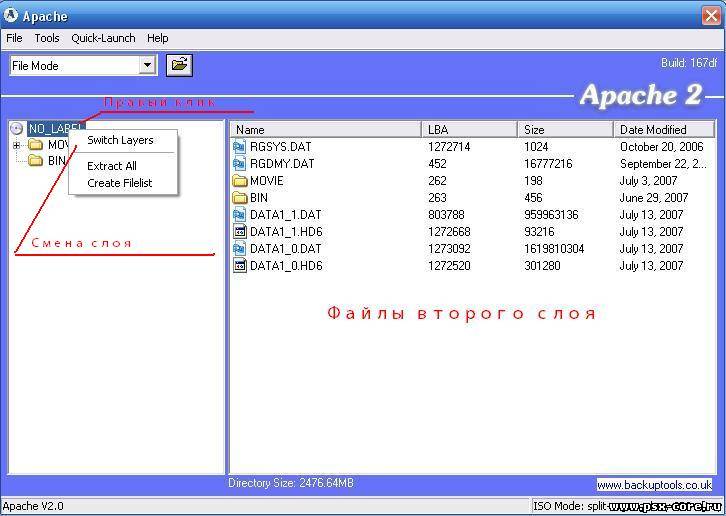
Task: Click the DATA1_0.HD6 file icon
Action: coord(239,265)
